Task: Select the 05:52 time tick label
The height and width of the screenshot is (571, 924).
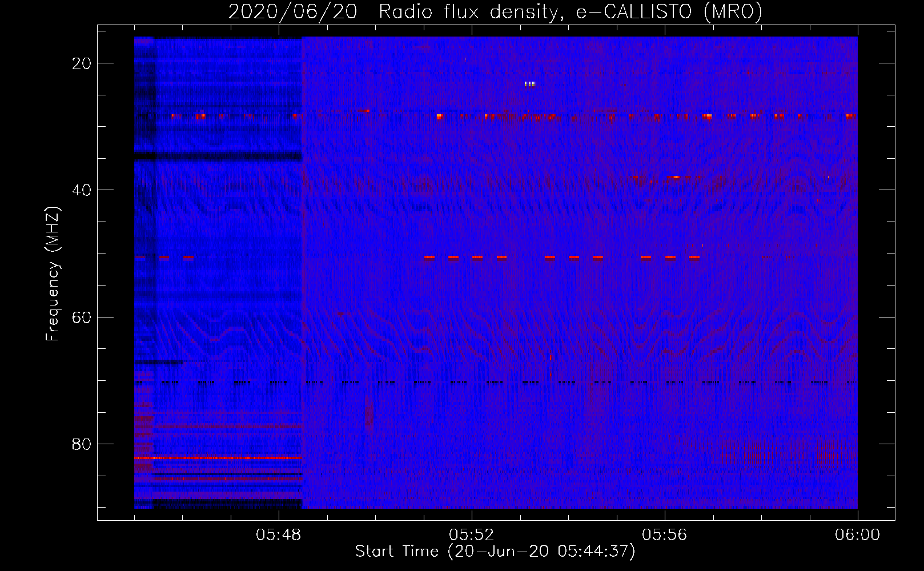Action: (472, 535)
